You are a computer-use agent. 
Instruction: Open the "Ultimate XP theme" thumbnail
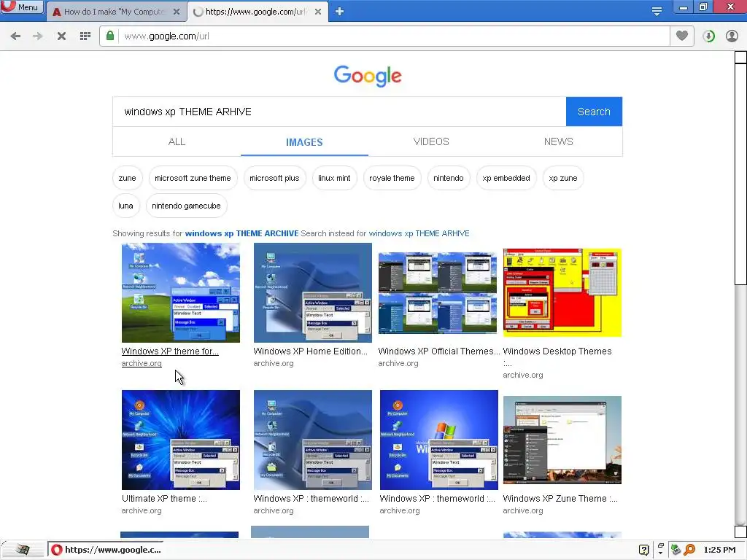(x=181, y=440)
